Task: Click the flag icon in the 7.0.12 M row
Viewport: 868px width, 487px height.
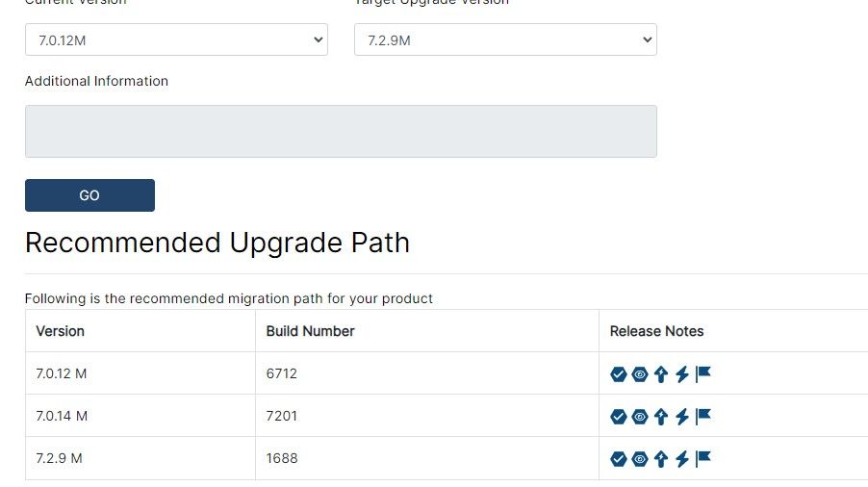Action: coord(703,373)
